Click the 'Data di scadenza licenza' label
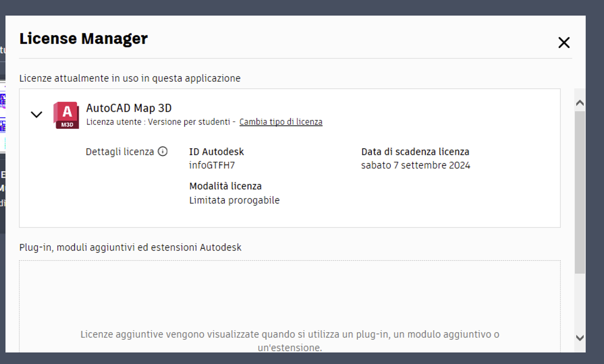This screenshot has width=604, height=364. (x=415, y=152)
